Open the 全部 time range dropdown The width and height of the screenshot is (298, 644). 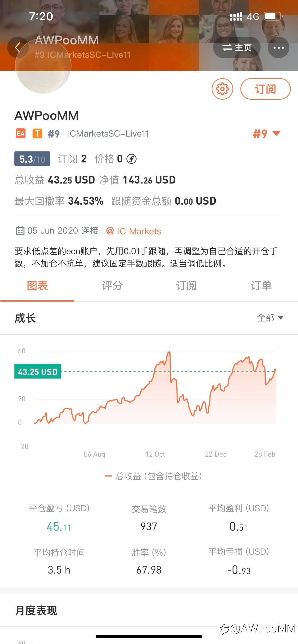click(270, 318)
